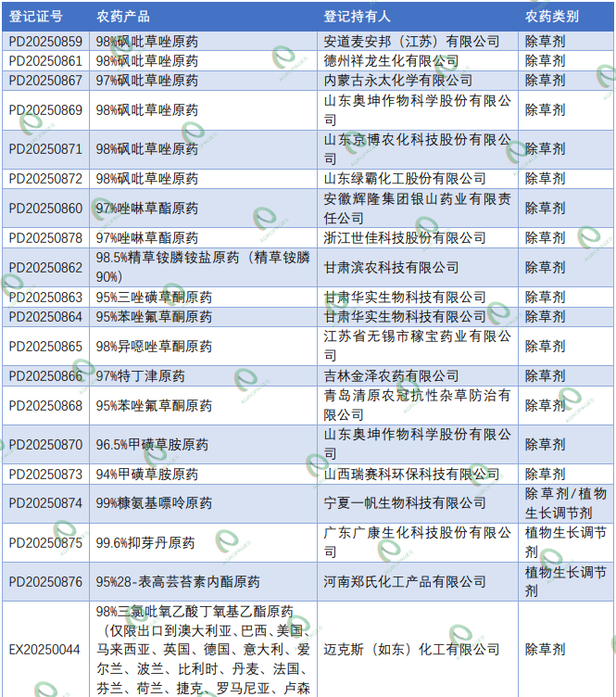The width and height of the screenshot is (616, 697).
Task: Click holder 甘肃滨农科技有限公司
Action: [391, 268]
